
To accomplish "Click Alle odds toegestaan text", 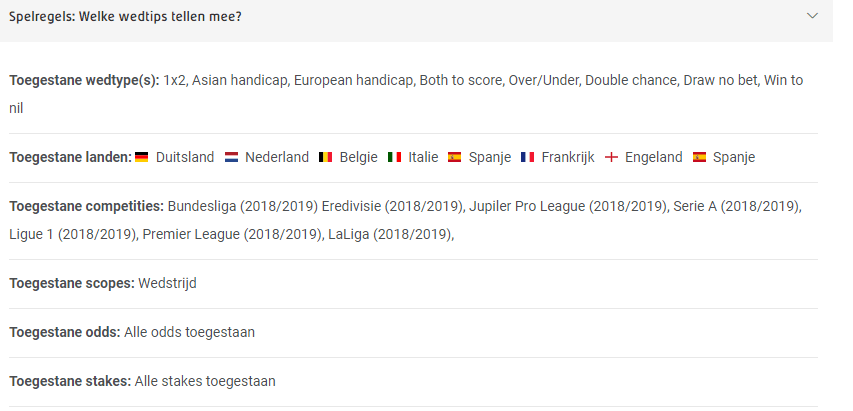I will tap(189, 332).
